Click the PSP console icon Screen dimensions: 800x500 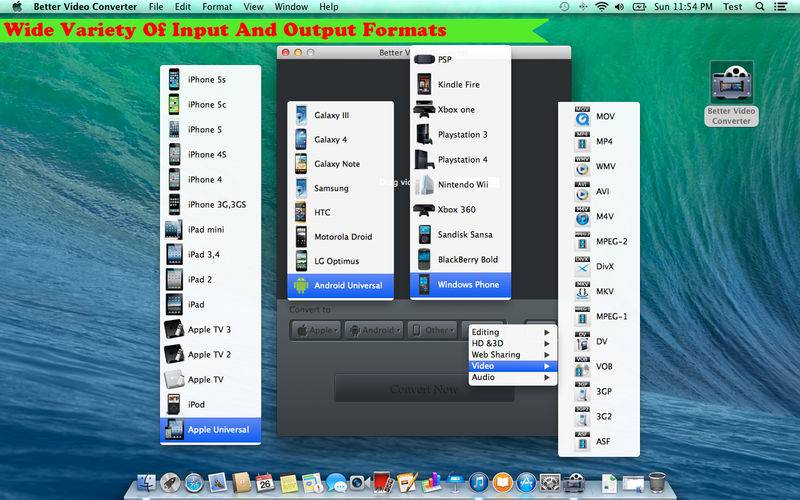[424, 59]
